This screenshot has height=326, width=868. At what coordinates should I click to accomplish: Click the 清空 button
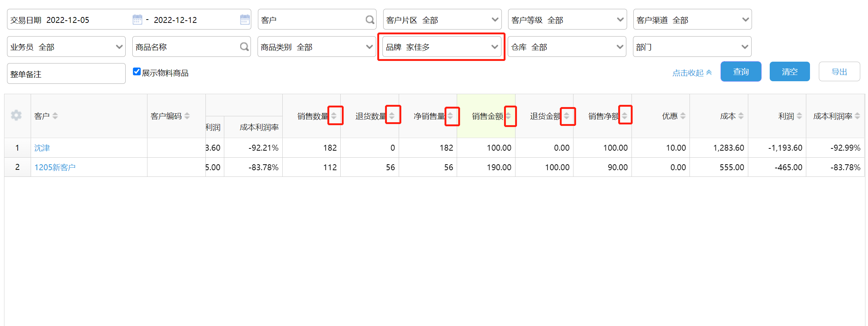pos(790,72)
